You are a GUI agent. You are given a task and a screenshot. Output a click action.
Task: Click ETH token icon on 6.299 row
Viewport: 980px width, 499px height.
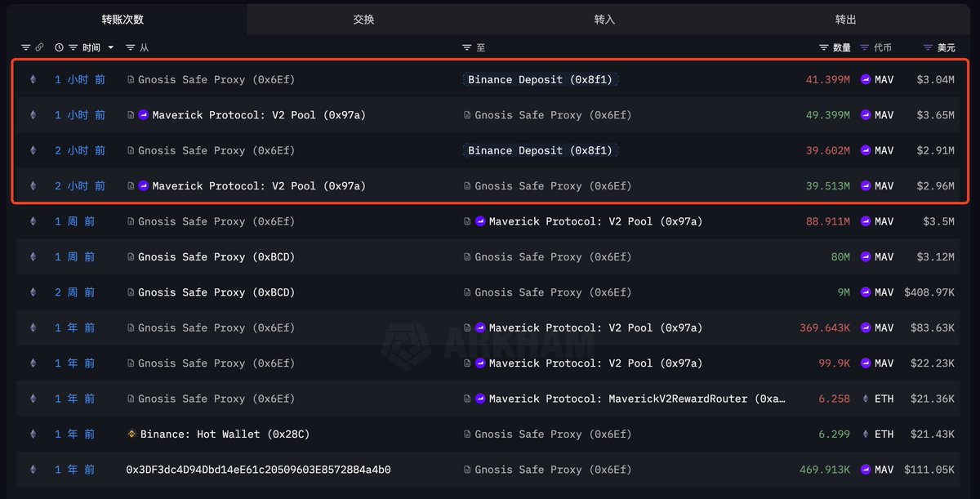[866, 434]
